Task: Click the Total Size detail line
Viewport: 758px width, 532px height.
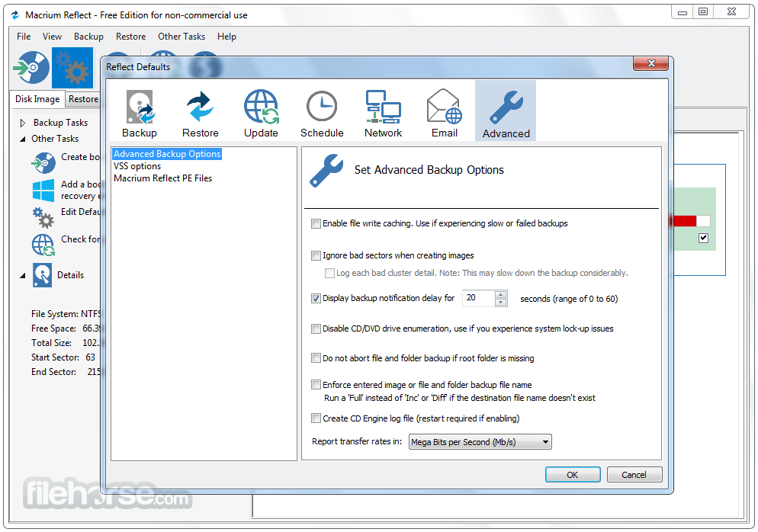Action: point(66,343)
